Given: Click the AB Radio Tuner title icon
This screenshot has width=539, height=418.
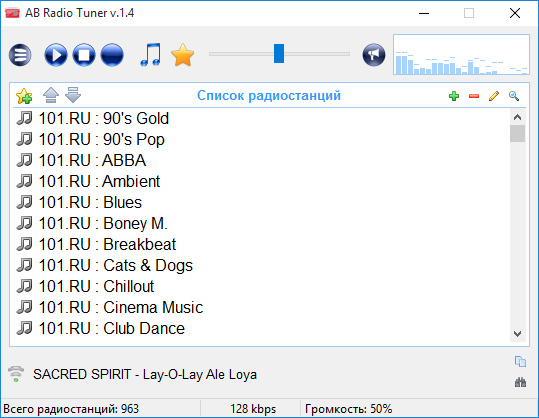Looking at the screenshot, I should [12, 13].
